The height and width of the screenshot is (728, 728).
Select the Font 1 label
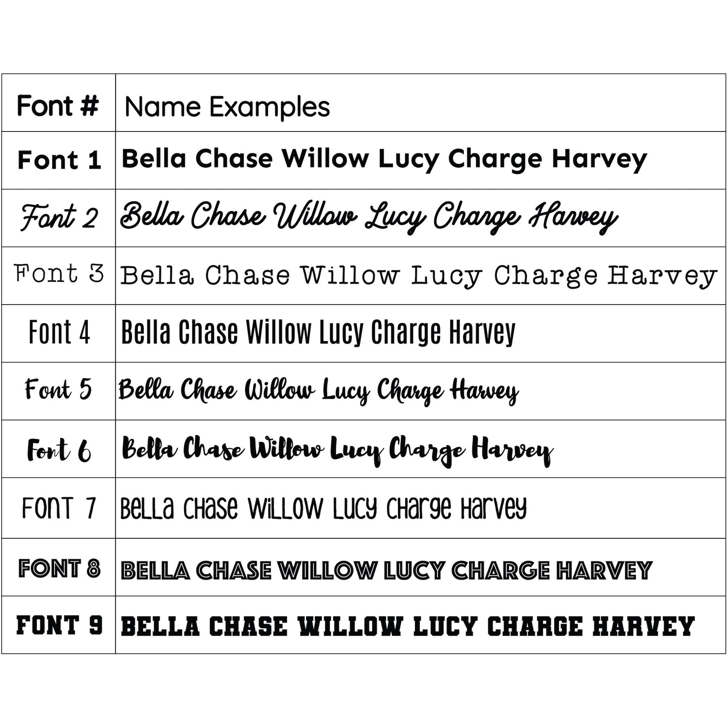pyautogui.click(x=59, y=160)
